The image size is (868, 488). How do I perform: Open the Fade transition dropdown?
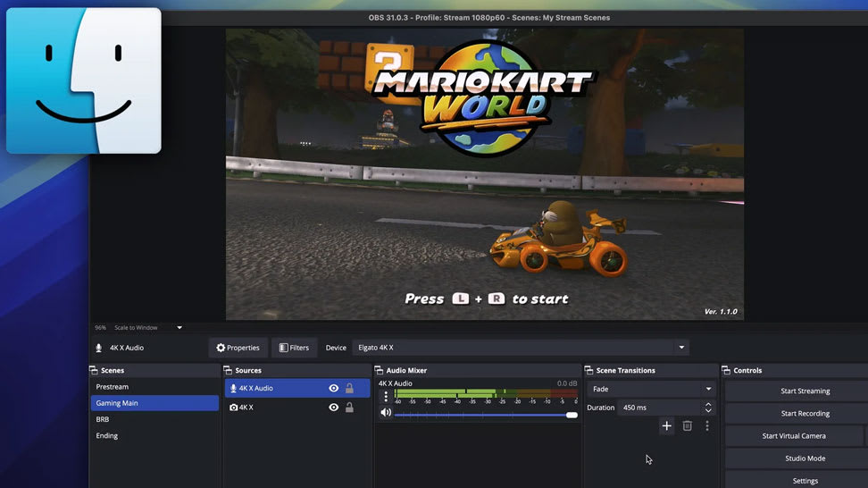click(x=652, y=389)
